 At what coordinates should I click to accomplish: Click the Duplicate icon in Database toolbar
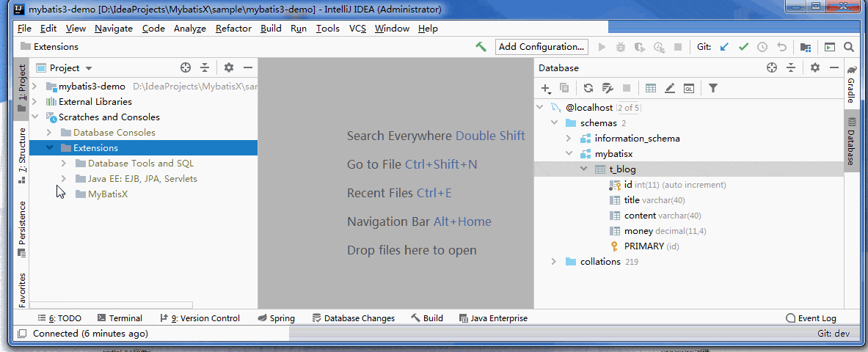564,88
